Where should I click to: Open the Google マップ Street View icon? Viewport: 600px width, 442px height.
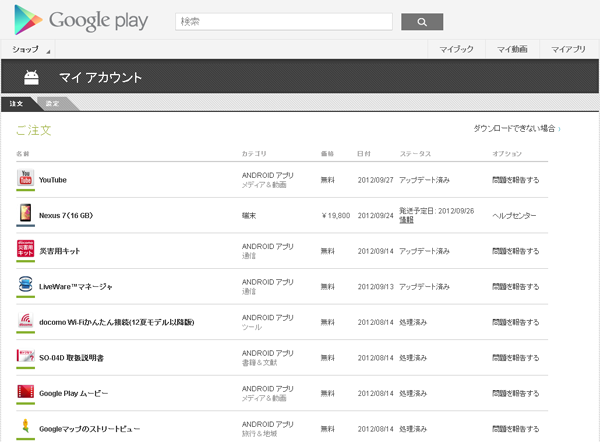coord(26,426)
